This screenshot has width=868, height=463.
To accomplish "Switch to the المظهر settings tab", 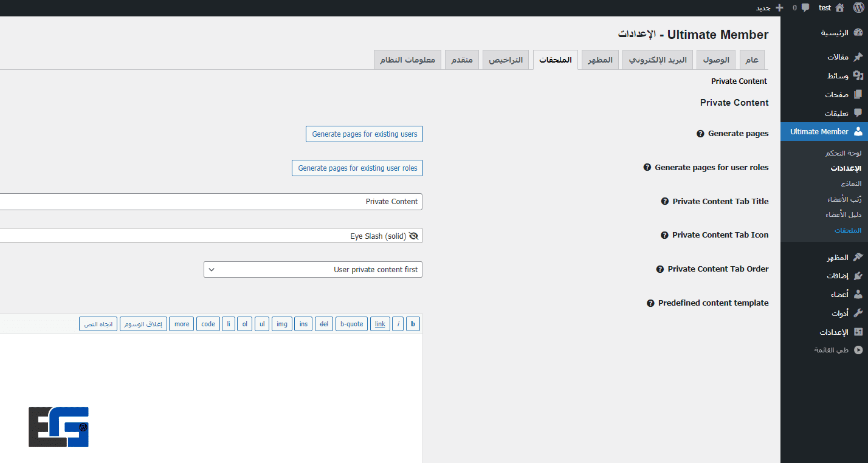I will [x=600, y=60].
